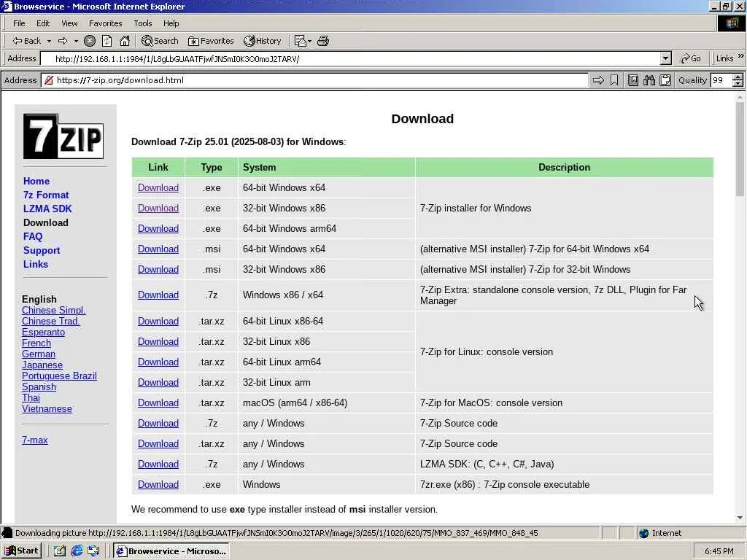Open Outlook Express quick launch icon

(x=93, y=551)
